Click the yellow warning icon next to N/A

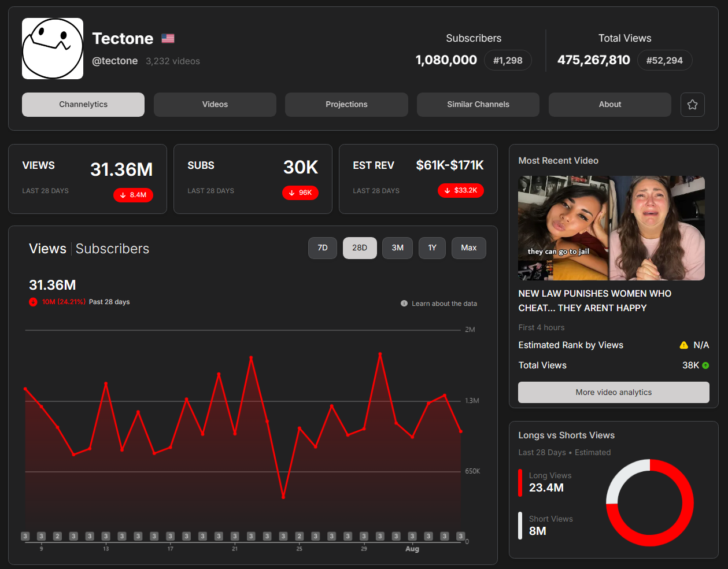tap(684, 345)
